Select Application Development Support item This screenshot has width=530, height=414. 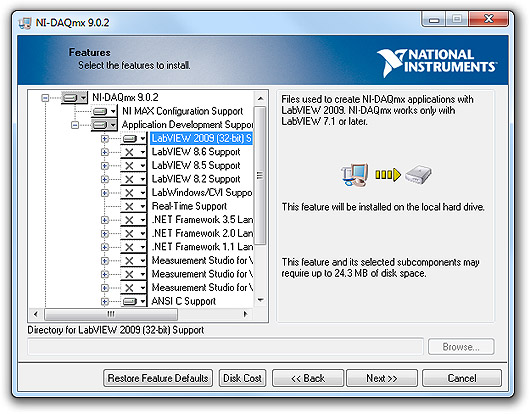[x=187, y=125]
